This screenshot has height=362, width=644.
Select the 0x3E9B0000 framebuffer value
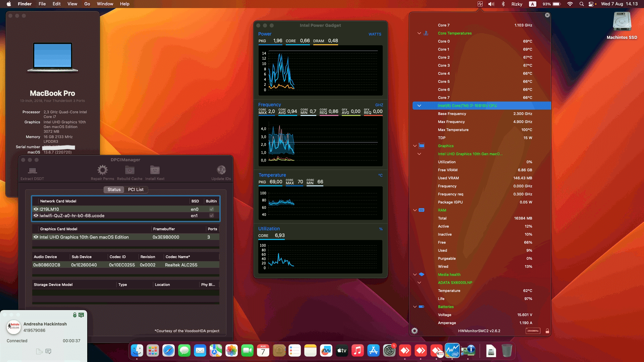point(166,237)
